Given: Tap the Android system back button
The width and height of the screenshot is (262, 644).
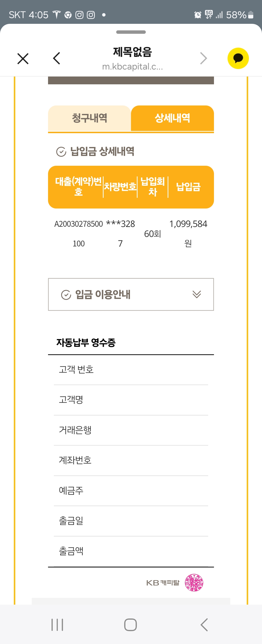Looking at the screenshot, I should coord(204,625).
